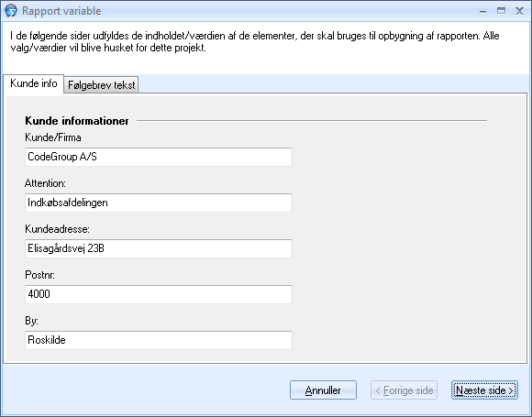
Task: Click the Kunde informationer section heading
Action: (x=77, y=121)
